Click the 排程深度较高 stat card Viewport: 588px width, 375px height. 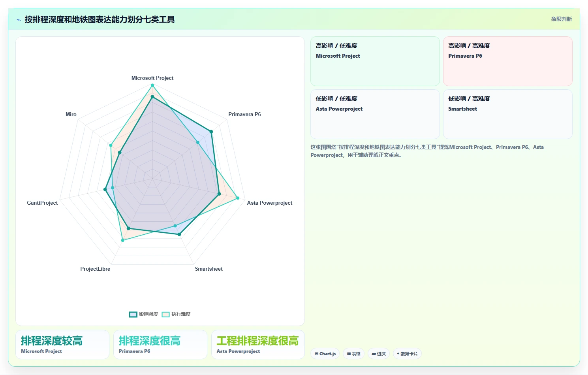click(x=62, y=345)
